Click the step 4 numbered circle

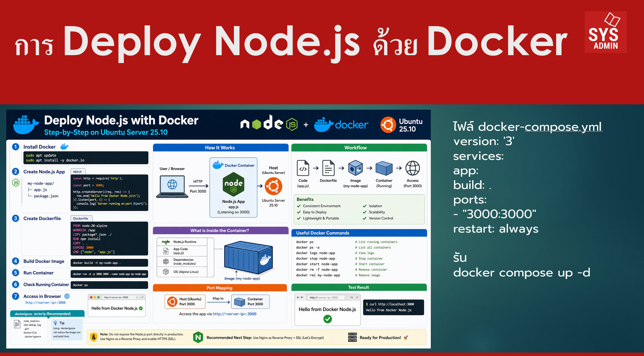pyautogui.click(x=15, y=261)
